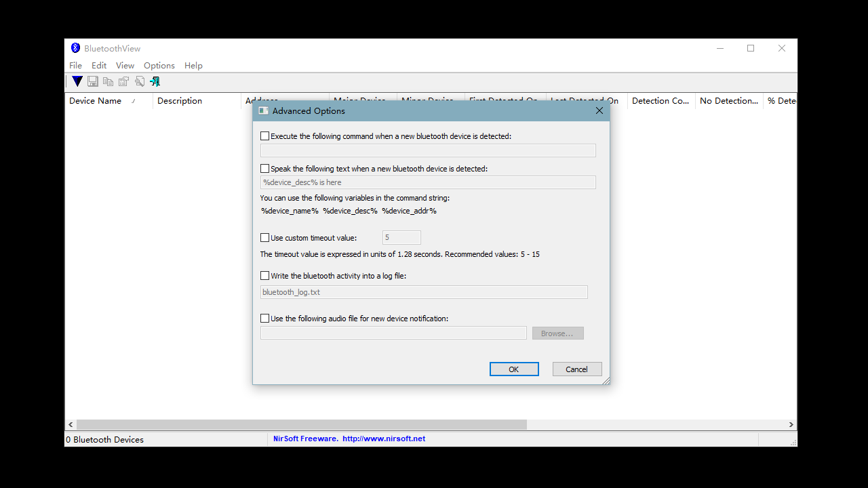Enable command execution on device detection
This screenshot has width=868, height=488.
click(x=264, y=136)
